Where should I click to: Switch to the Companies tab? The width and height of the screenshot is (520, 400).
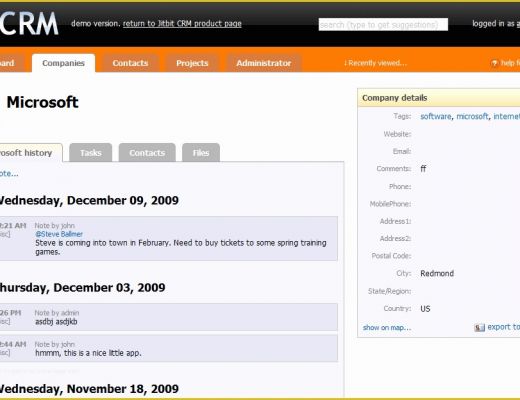click(x=63, y=63)
